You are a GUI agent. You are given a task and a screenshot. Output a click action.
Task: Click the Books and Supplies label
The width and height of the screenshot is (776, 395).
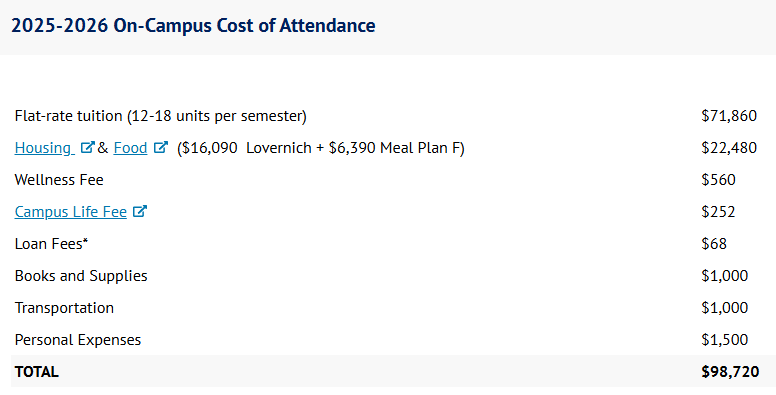pos(81,276)
